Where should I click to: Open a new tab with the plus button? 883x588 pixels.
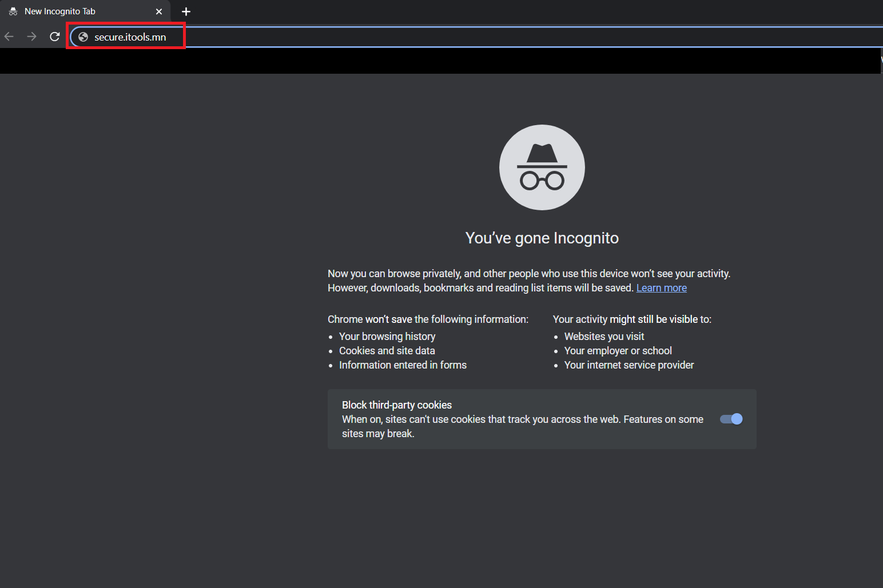186,11
